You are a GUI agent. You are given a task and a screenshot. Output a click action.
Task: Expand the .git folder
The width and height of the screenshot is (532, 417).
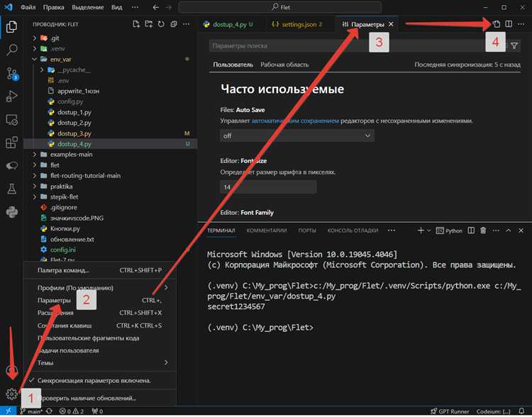pyautogui.click(x=34, y=38)
